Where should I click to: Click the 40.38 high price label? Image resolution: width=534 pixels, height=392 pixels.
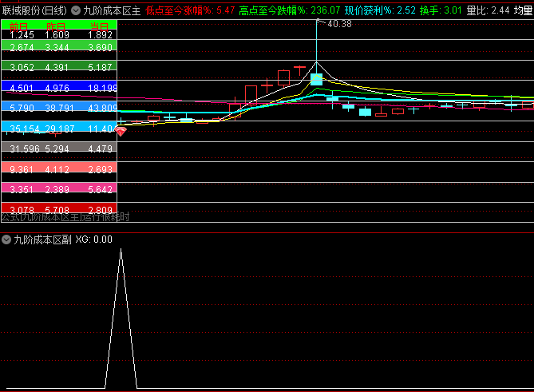tap(339, 25)
